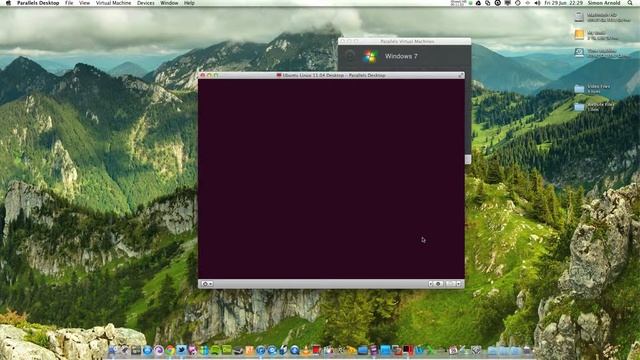Click the Windows 7 logo icon
Viewport: 640px width, 360px height.
pyautogui.click(x=370, y=56)
